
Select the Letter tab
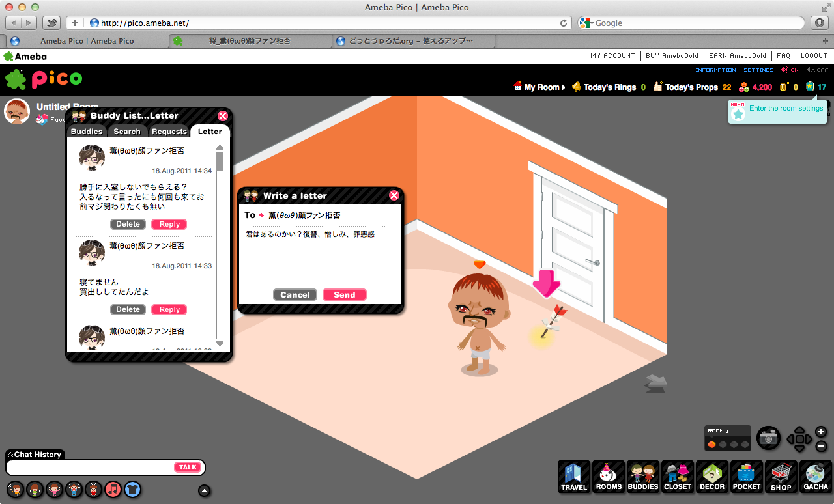point(210,131)
